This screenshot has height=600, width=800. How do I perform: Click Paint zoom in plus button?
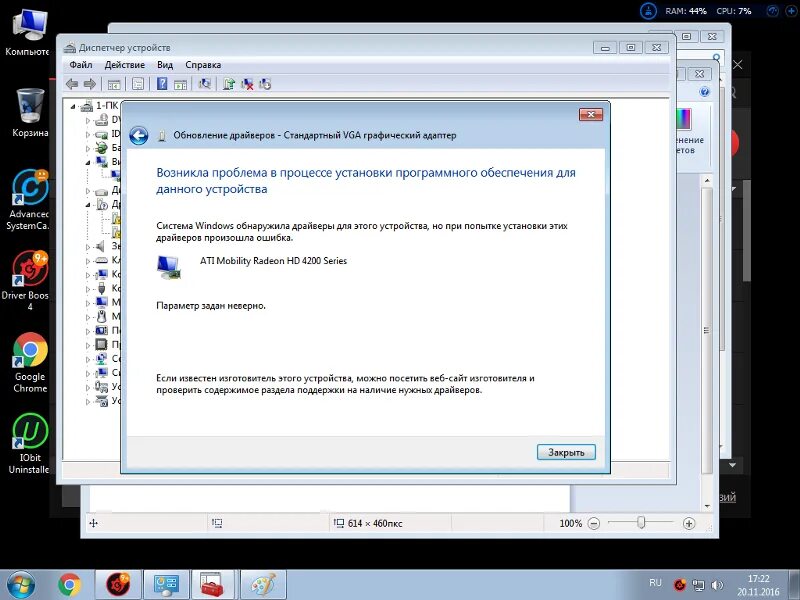coord(689,523)
